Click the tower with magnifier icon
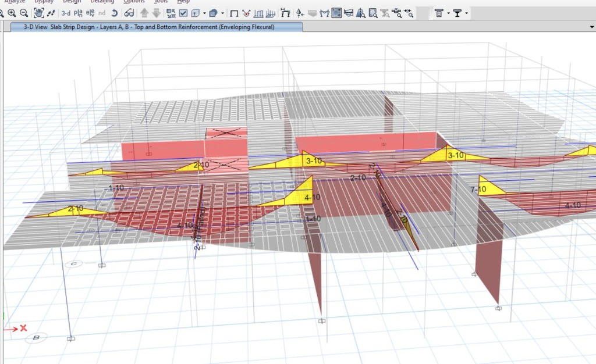The width and height of the screenshot is (596, 364). (x=361, y=13)
